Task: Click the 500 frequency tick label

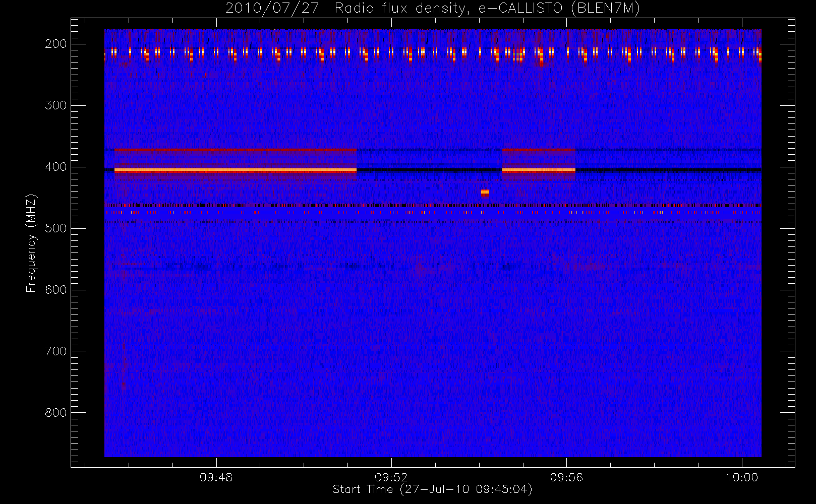Action: click(56, 228)
